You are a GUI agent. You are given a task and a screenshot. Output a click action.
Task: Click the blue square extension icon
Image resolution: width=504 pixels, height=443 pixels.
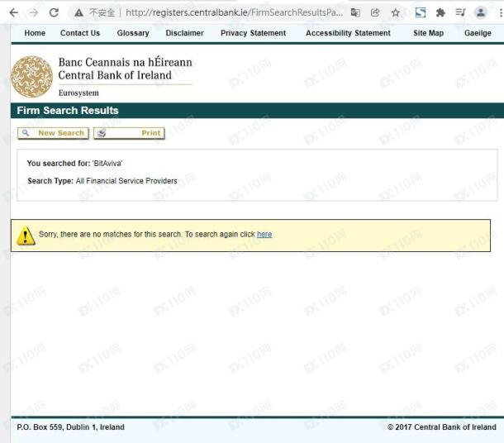[x=421, y=12]
